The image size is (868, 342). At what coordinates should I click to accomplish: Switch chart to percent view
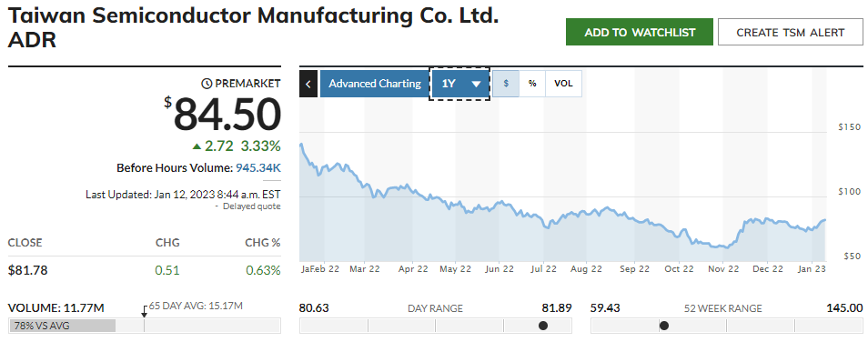pos(532,84)
